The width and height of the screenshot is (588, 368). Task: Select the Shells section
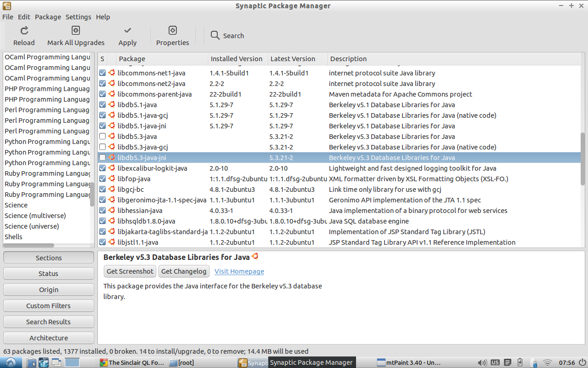(x=14, y=236)
